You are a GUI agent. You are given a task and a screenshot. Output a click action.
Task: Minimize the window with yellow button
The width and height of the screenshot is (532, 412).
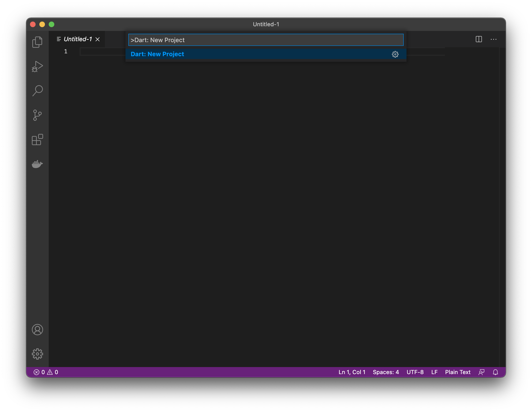pos(42,24)
